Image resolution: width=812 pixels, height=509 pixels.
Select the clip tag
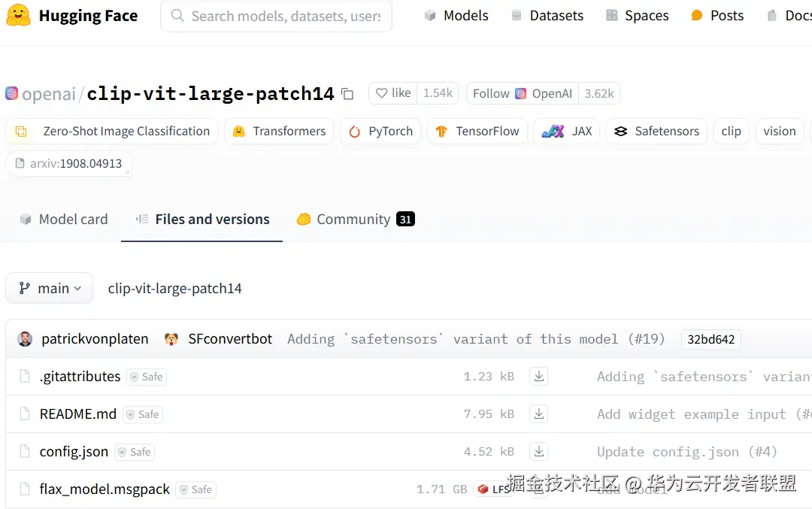coord(732,132)
